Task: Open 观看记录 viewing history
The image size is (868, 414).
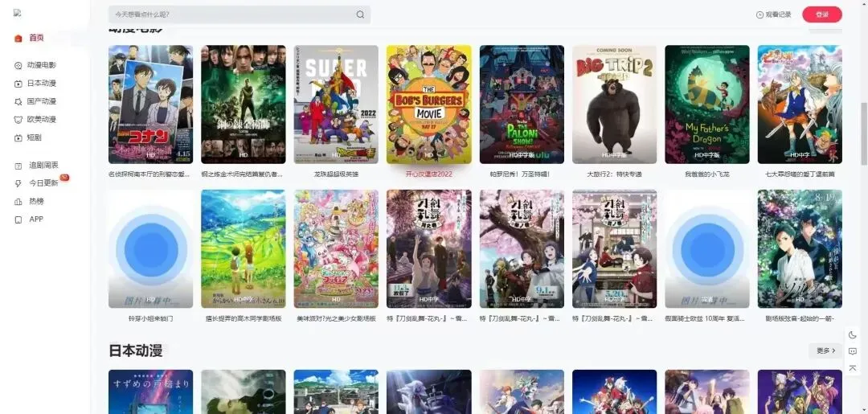Action: (x=773, y=14)
